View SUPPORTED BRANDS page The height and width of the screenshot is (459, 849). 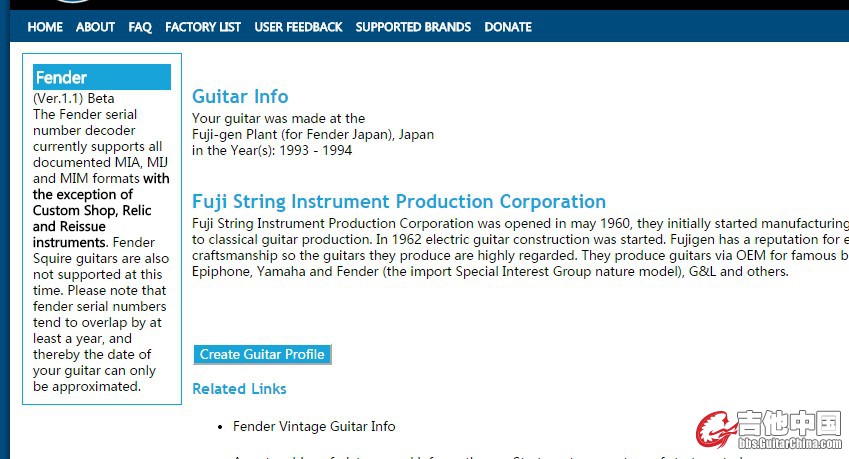413,27
